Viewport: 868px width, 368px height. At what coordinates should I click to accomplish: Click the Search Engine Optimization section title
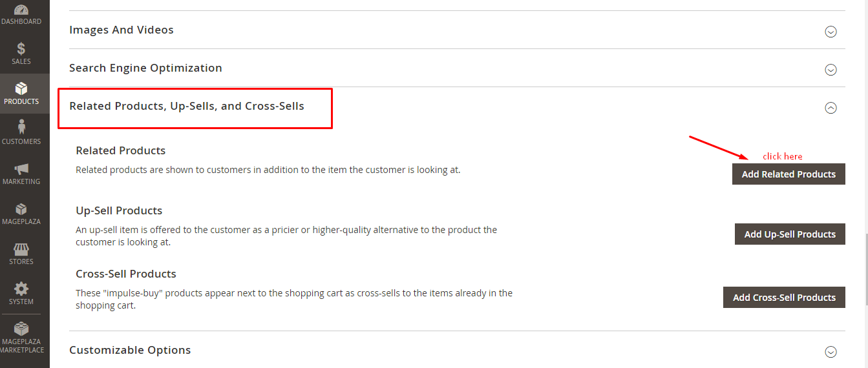pos(145,68)
